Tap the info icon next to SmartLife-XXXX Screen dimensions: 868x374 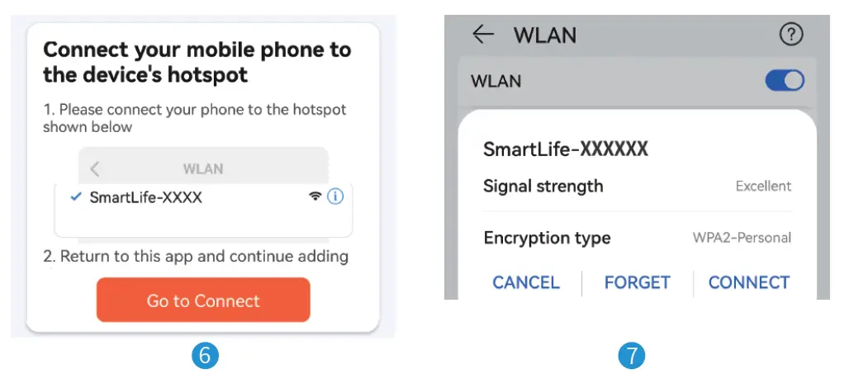pos(335,196)
